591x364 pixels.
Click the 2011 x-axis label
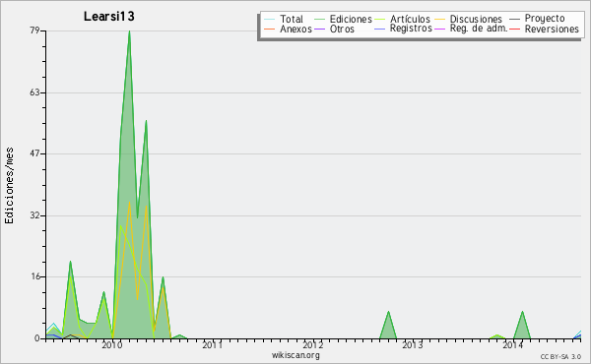click(212, 345)
